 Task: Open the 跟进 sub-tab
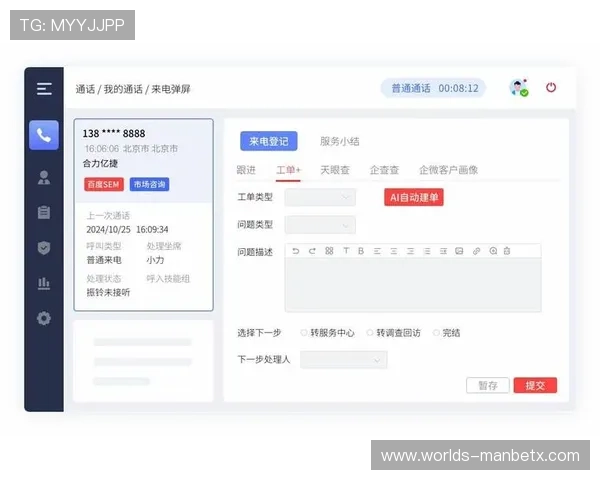point(246,170)
